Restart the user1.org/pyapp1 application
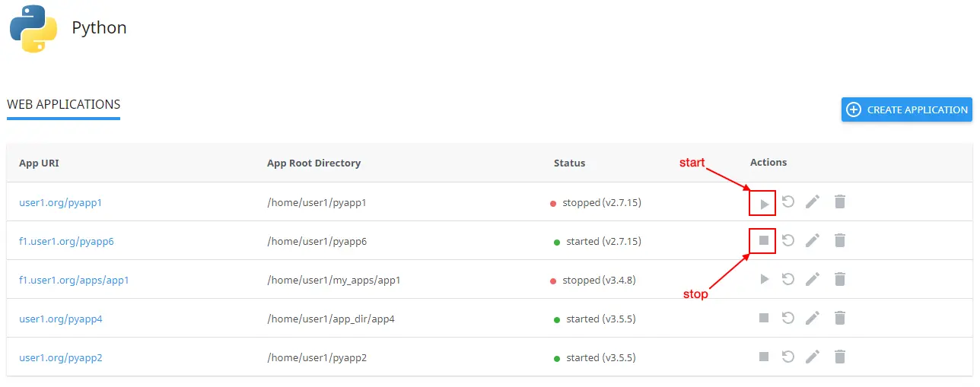The image size is (980, 387). (788, 202)
